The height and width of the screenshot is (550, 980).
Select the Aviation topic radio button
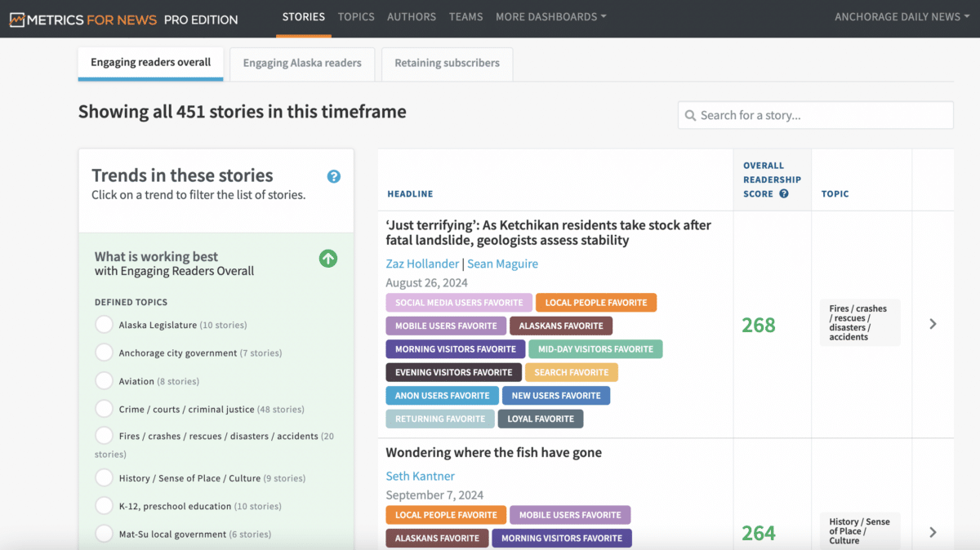(x=104, y=381)
